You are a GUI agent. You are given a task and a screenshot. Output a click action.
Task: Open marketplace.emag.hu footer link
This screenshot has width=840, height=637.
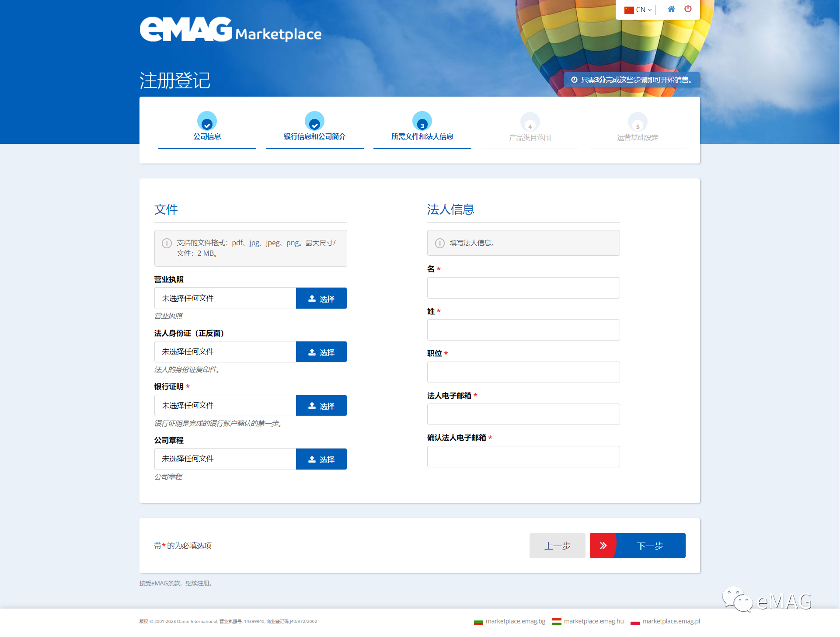pos(593,621)
